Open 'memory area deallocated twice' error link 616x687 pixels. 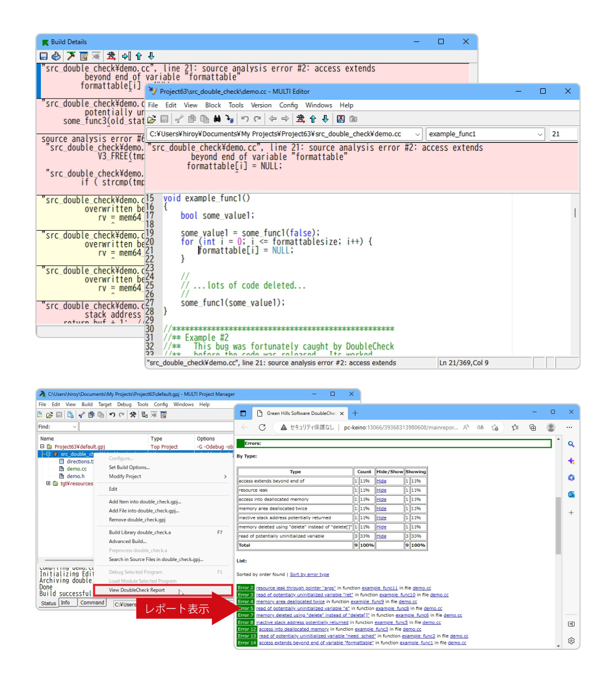291,601
